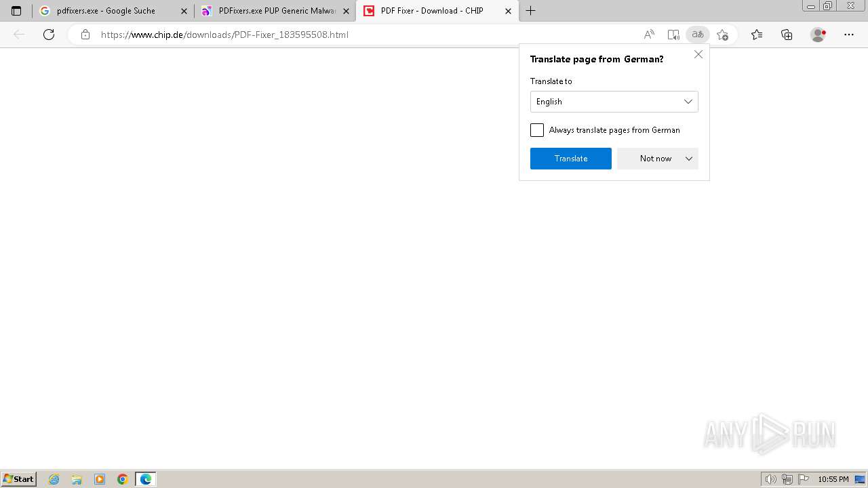Click the back navigation arrow

click(x=19, y=35)
